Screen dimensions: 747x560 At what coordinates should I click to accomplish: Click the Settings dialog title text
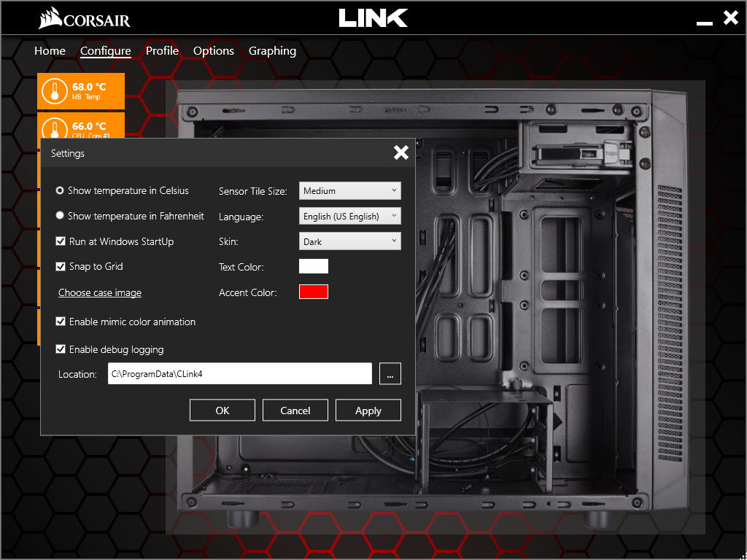click(68, 153)
